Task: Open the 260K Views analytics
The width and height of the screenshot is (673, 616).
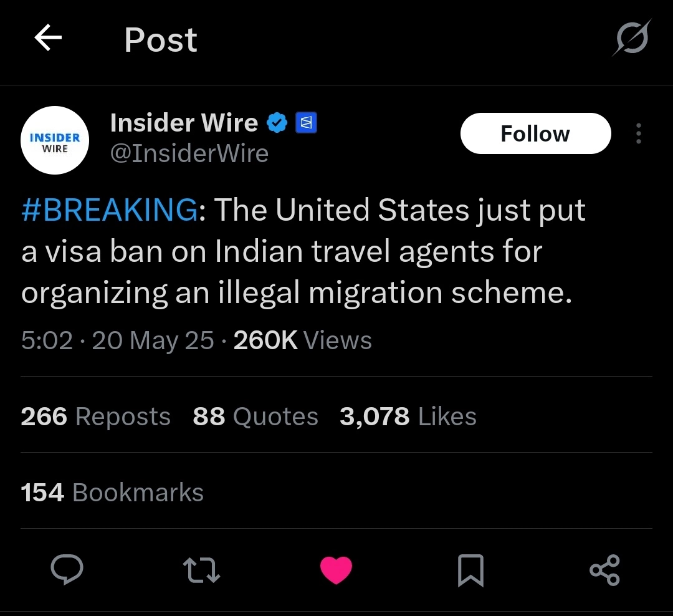Action: point(303,340)
